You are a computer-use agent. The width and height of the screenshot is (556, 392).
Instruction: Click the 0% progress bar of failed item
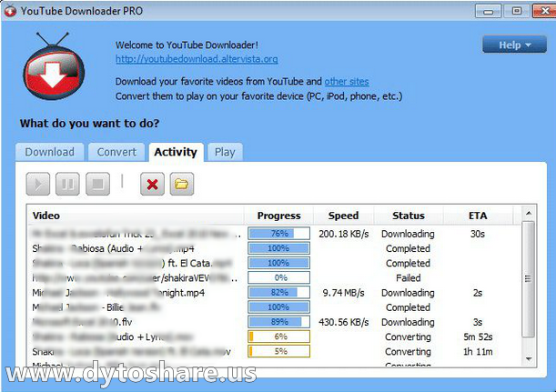279,277
